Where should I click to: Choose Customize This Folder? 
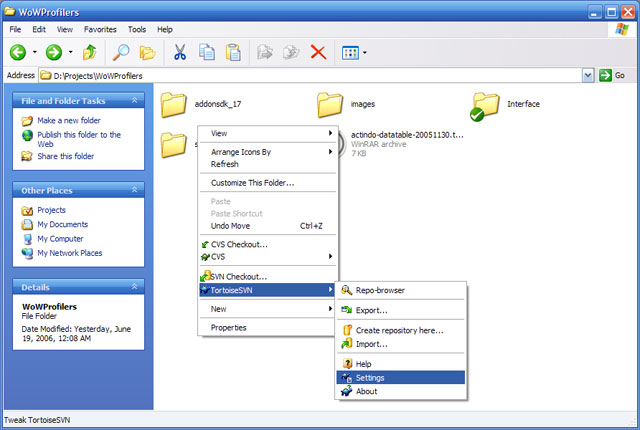(x=268, y=183)
